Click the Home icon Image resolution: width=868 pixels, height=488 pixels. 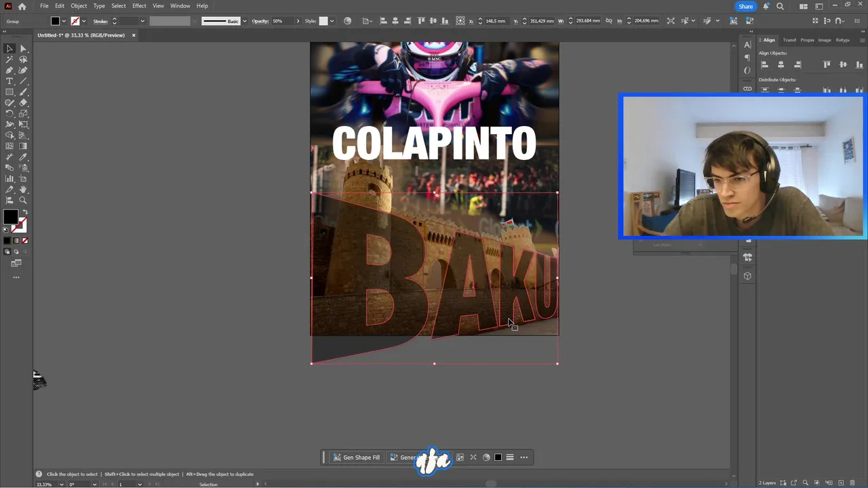[22, 6]
